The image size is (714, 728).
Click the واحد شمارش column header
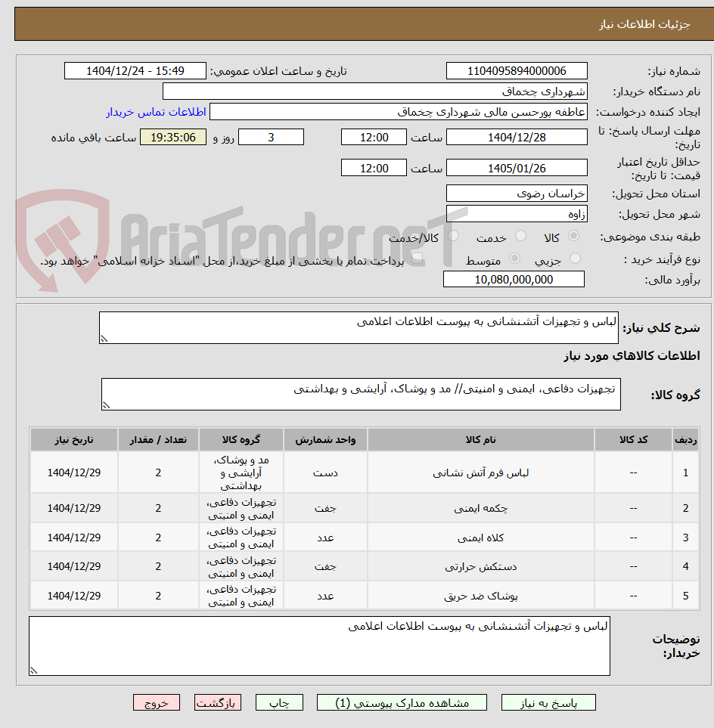pos(325,440)
